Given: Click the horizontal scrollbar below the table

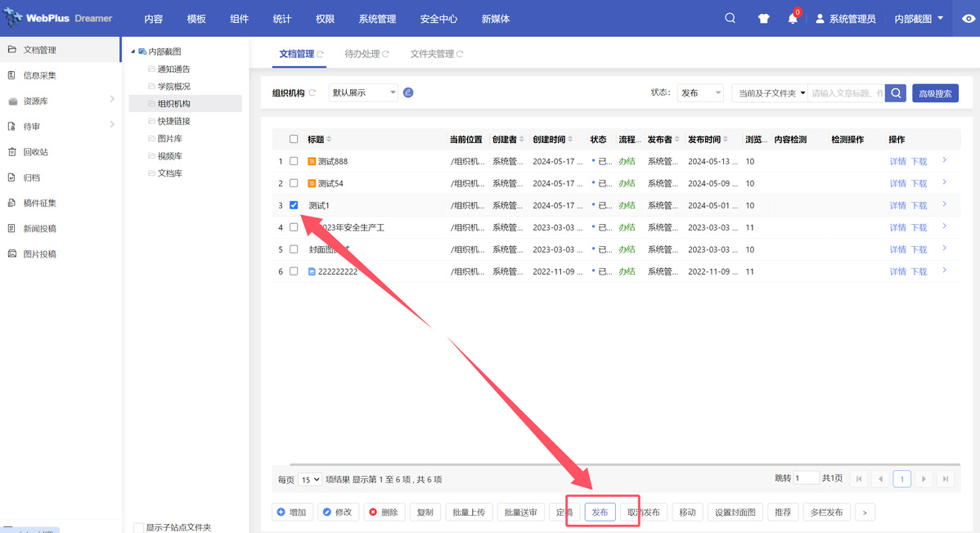Looking at the screenshot, I should click(x=624, y=464).
